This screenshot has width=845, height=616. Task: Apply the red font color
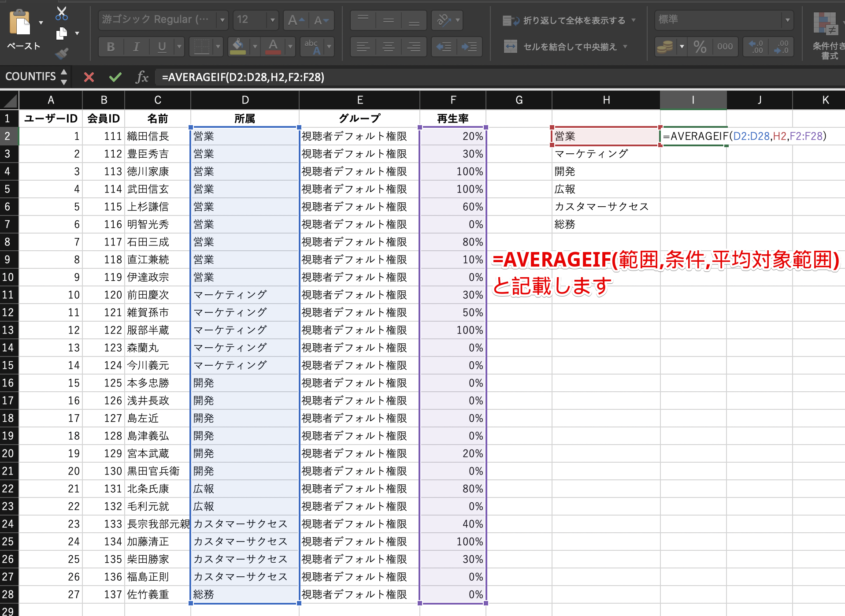(x=273, y=46)
